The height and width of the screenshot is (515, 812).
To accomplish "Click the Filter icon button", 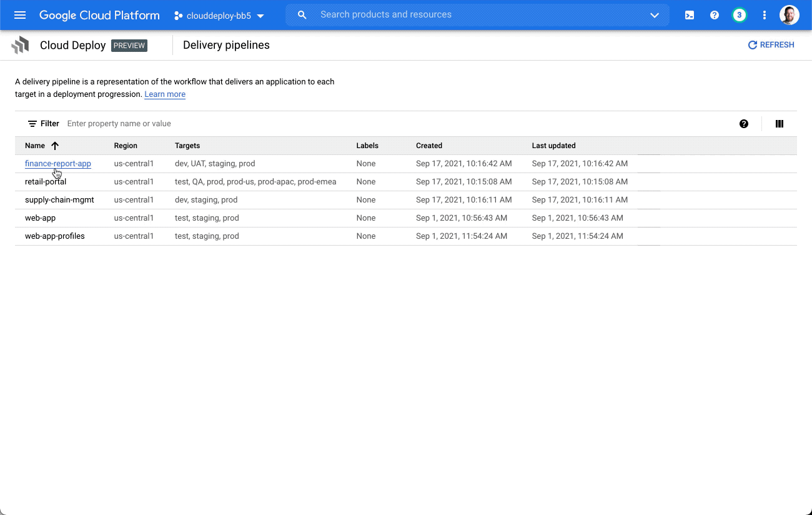I will click(x=43, y=124).
